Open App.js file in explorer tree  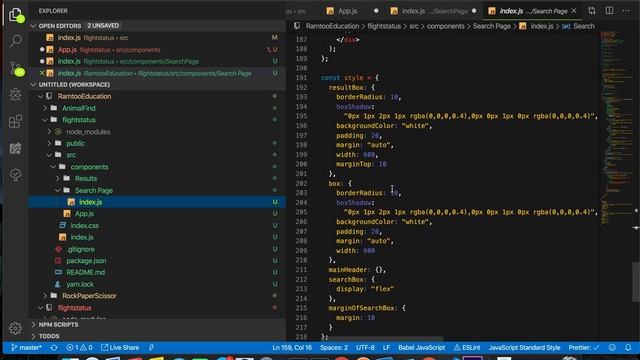pos(157,214)
